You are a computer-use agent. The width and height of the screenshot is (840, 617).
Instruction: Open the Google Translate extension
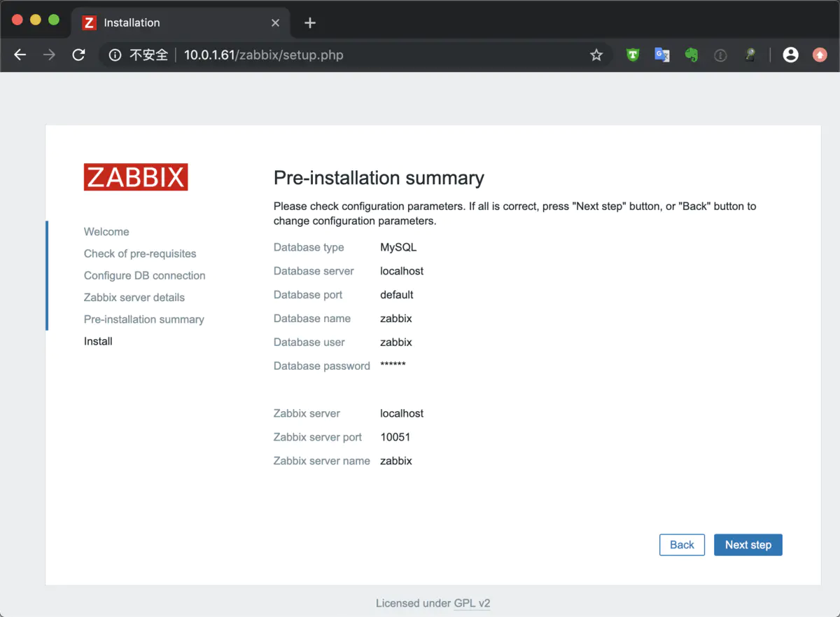pos(662,55)
